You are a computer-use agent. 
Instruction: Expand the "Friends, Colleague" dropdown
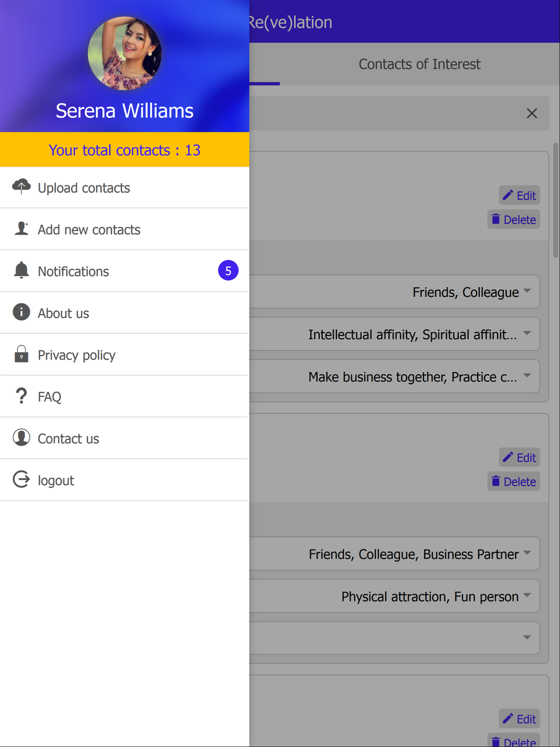pos(527,291)
